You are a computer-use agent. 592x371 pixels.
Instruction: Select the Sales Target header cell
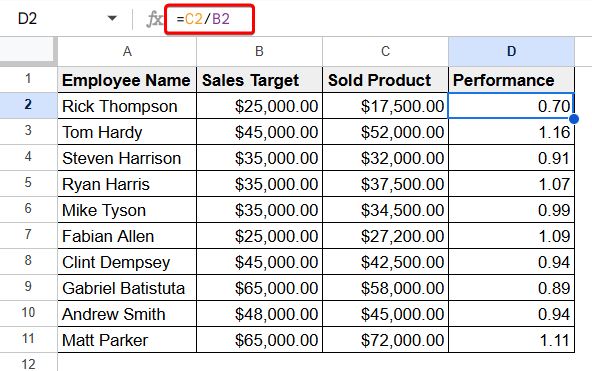[259, 80]
